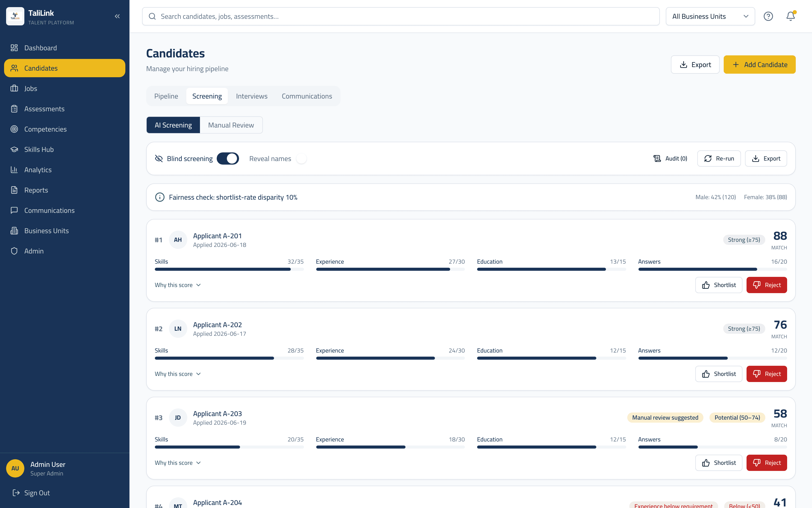812x508 pixels.
Task: Expand Why this score for Applicant A-202
Action: click(x=178, y=374)
